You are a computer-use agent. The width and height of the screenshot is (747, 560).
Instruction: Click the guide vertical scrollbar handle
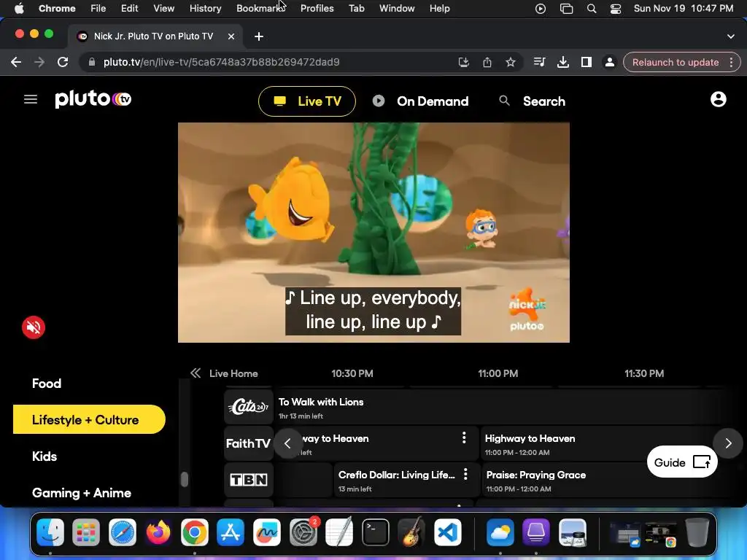[185, 479]
